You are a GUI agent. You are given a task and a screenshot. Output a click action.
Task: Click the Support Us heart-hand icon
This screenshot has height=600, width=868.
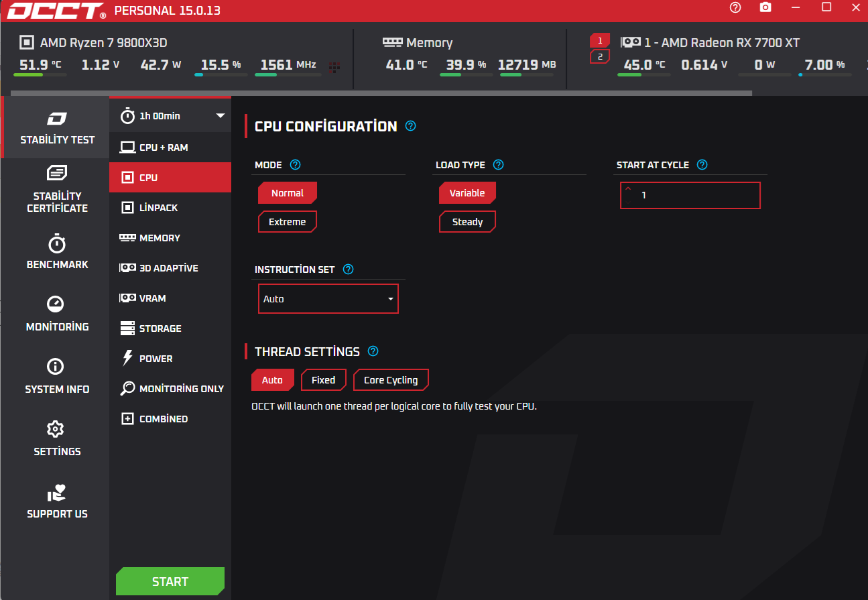(x=57, y=493)
